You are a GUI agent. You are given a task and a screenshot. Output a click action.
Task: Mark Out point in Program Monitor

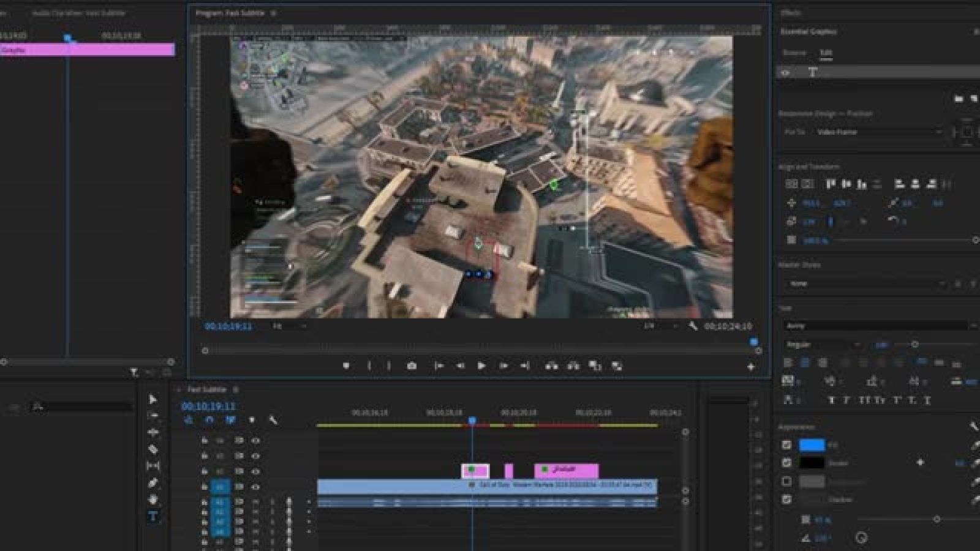[389, 366]
